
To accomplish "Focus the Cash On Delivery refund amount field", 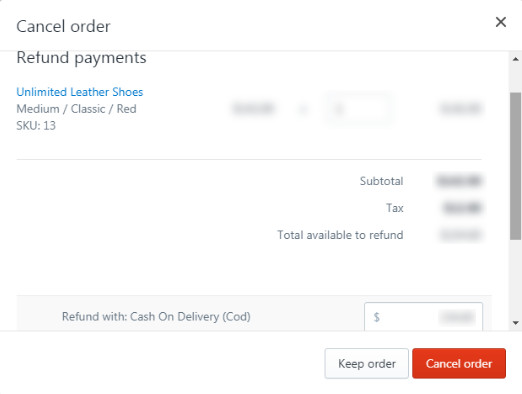I will [423, 317].
